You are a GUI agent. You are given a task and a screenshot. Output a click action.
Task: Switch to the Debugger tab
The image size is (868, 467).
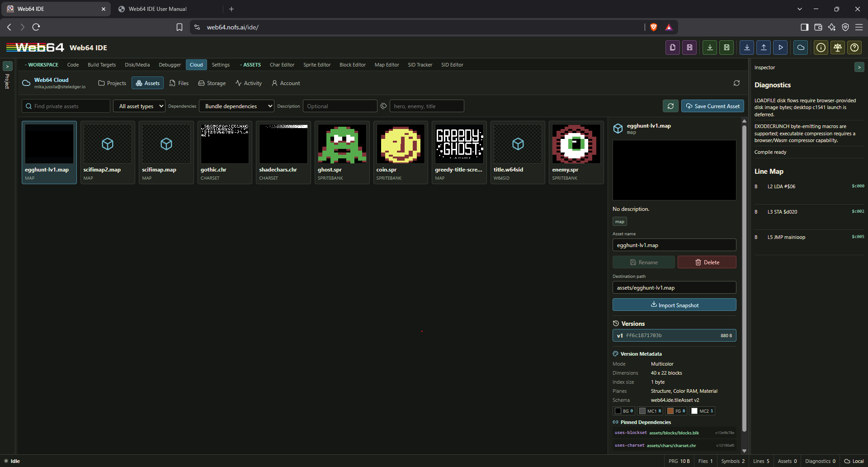[170, 65]
